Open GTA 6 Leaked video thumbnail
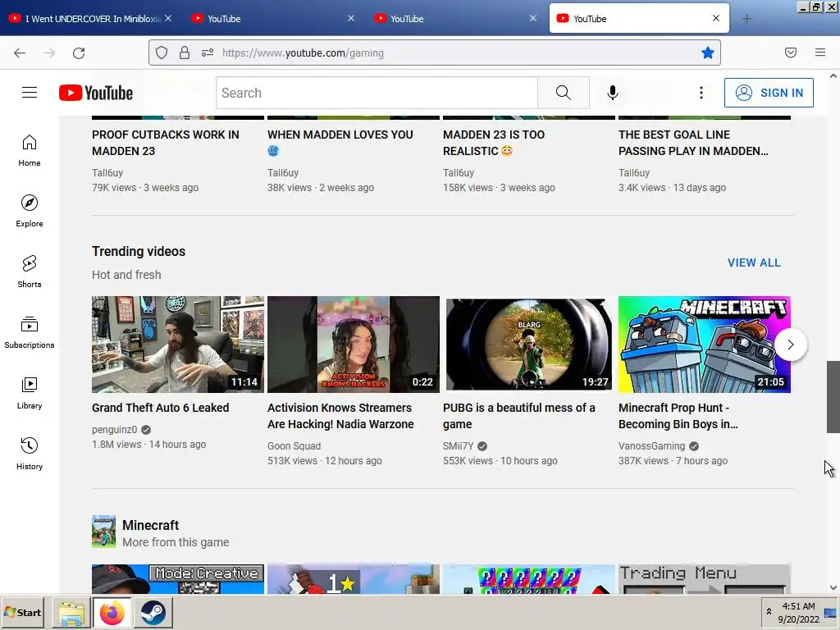 pyautogui.click(x=178, y=345)
